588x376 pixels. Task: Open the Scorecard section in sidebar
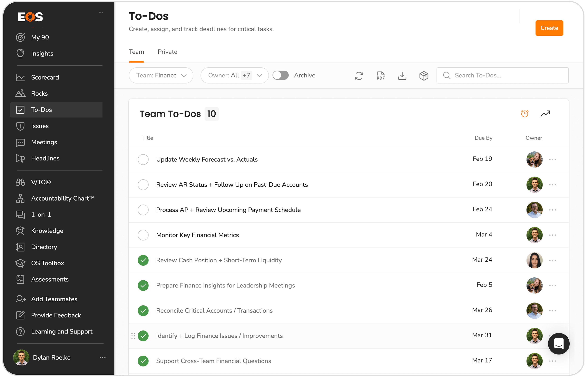45,77
